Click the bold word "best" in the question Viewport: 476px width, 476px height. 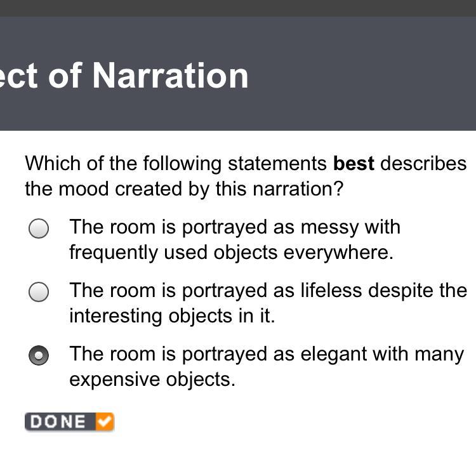pos(354,164)
